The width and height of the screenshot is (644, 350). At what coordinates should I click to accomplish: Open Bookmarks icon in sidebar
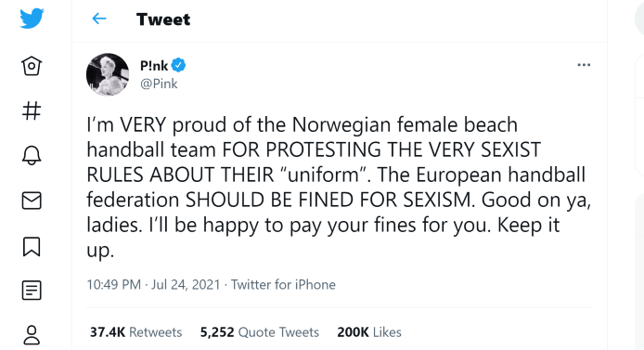[x=32, y=246]
